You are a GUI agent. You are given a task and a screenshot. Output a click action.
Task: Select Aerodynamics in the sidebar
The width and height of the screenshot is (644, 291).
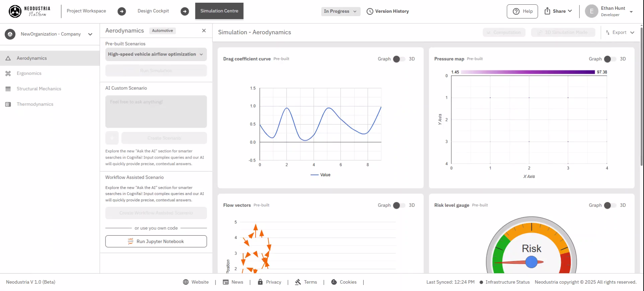[x=32, y=58]
